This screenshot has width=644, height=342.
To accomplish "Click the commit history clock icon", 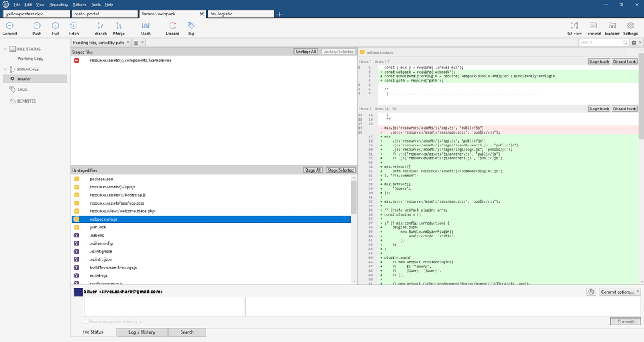I will click(x=591, y=292).
